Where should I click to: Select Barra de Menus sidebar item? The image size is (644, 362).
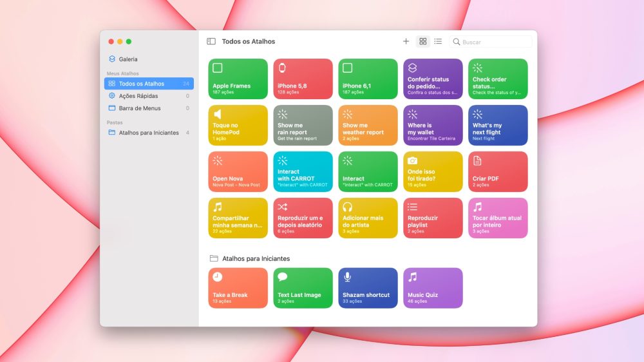[x=139, y=108]
